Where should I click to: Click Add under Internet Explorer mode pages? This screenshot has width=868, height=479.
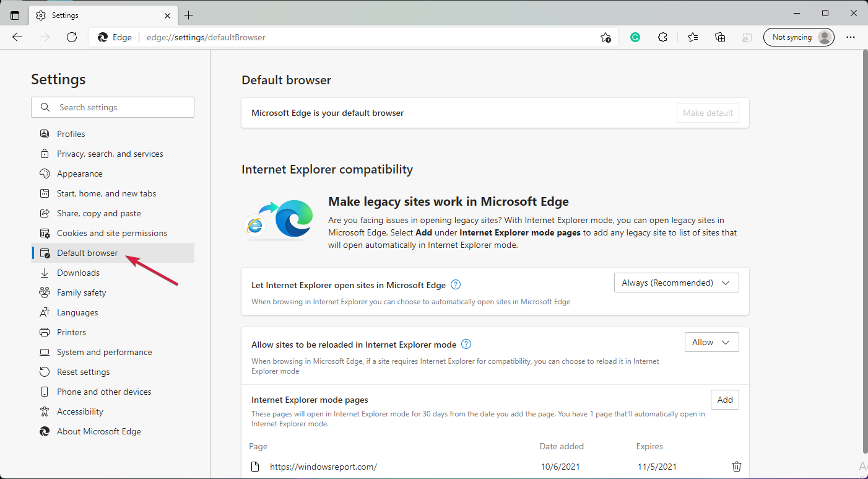pyautogui.click(x=724, y=399)
